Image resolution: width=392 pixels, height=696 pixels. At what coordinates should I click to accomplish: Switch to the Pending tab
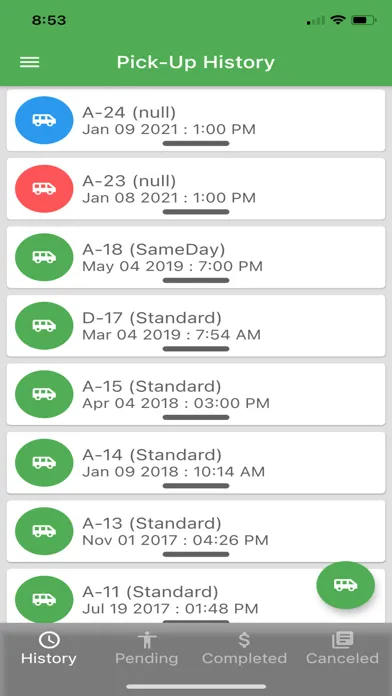click(x=147, y=649)
